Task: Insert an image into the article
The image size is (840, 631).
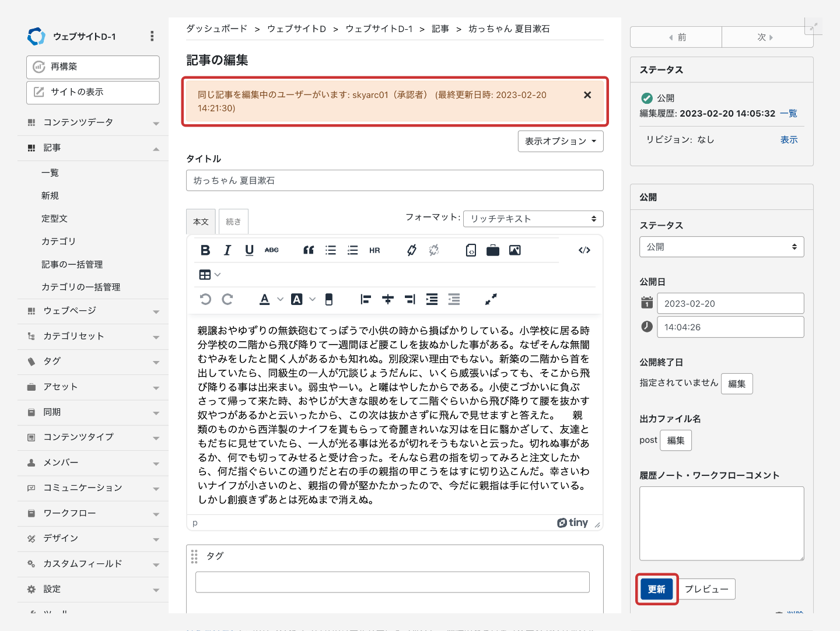Action: tap(514, 250)
